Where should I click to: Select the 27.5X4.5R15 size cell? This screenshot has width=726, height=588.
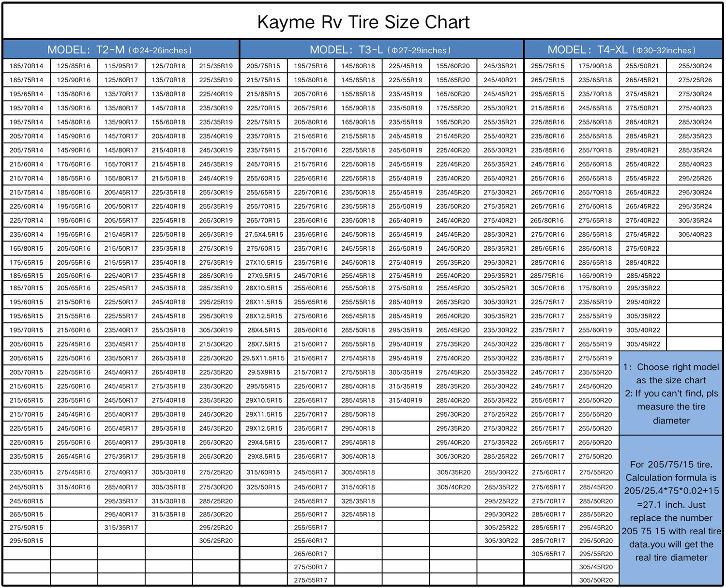[264, 234]
